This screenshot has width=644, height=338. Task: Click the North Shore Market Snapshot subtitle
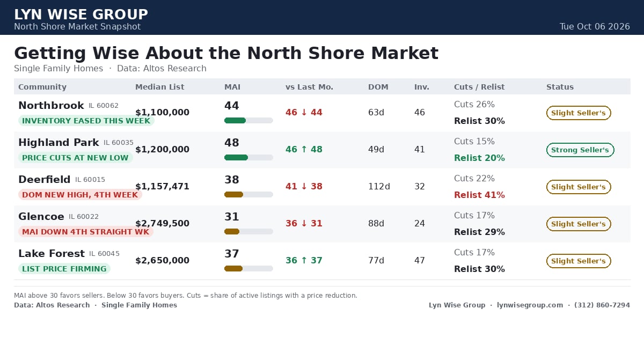pos(77,27)
